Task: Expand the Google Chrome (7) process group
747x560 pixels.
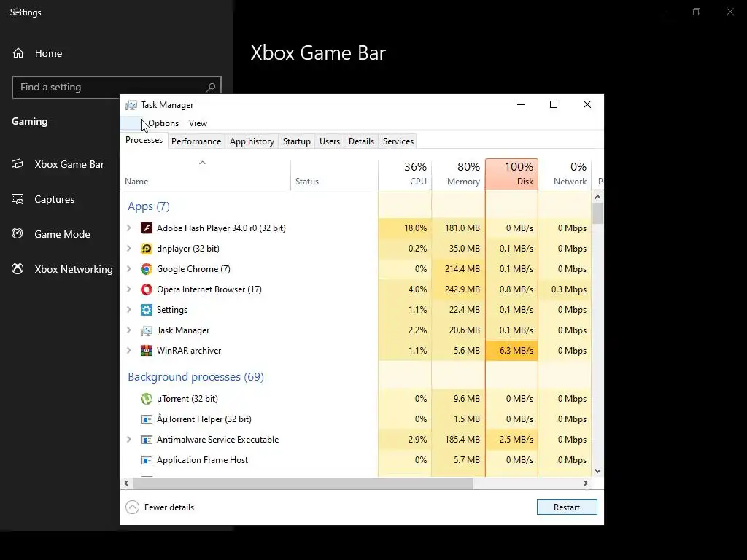Action: coord(129,269)
